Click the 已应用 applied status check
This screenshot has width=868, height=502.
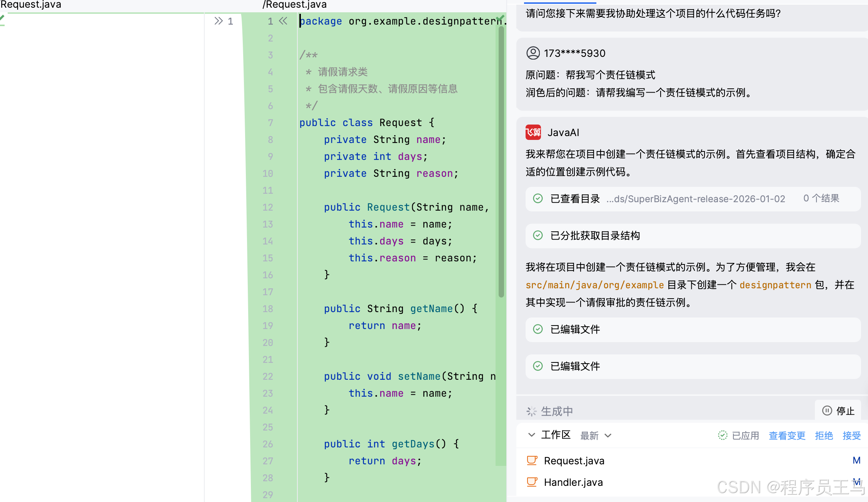coord(738,436)
